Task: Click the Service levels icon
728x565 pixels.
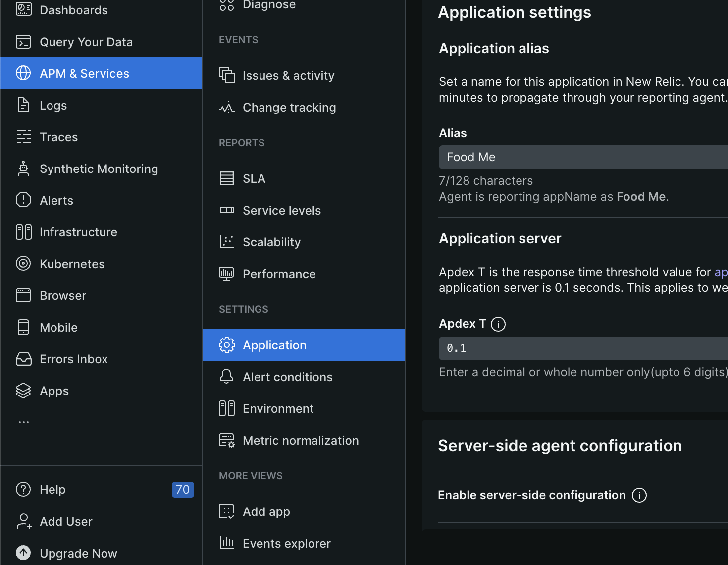Action: click(227, 210)
